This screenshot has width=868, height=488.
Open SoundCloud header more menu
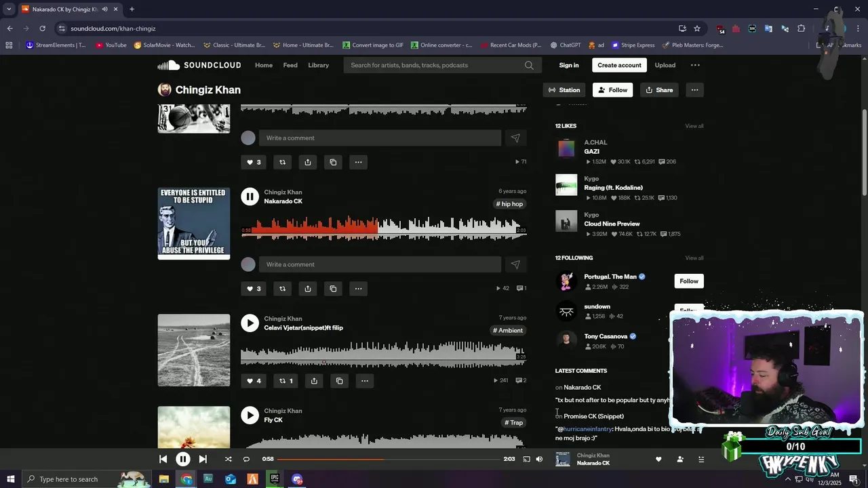tap(695, 65)
